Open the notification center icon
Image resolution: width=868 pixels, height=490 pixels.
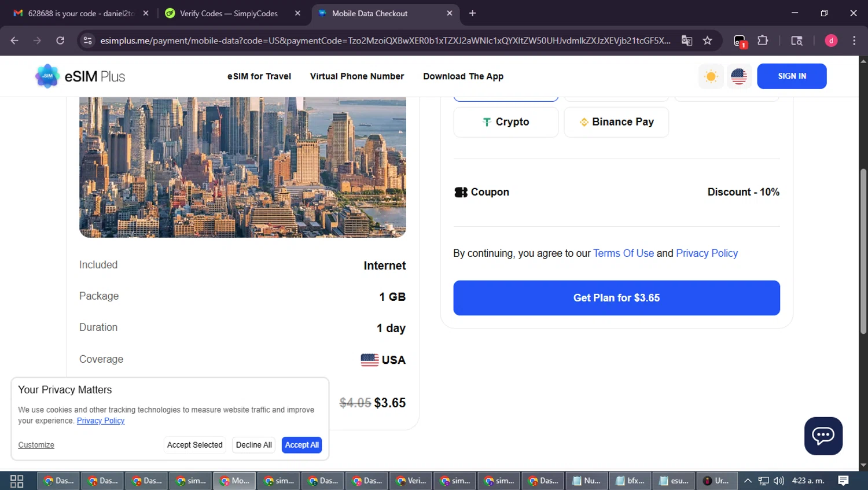point(844,481)
